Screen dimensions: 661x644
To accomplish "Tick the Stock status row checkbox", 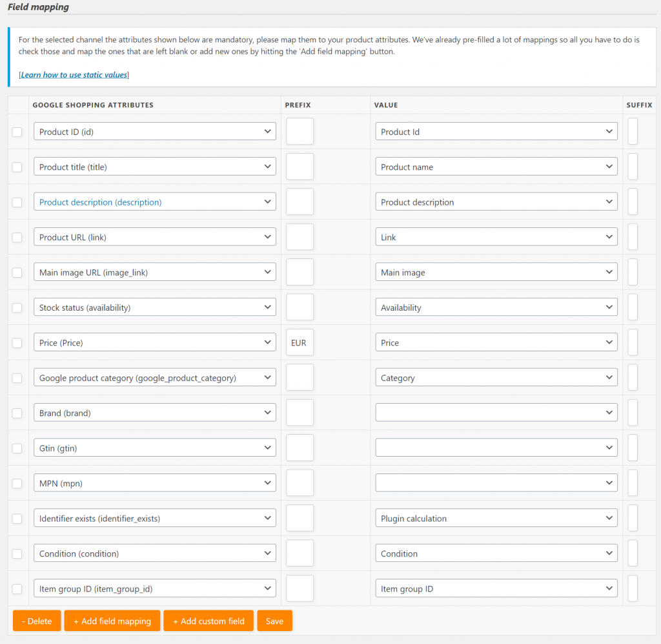I will pos(17,308).
